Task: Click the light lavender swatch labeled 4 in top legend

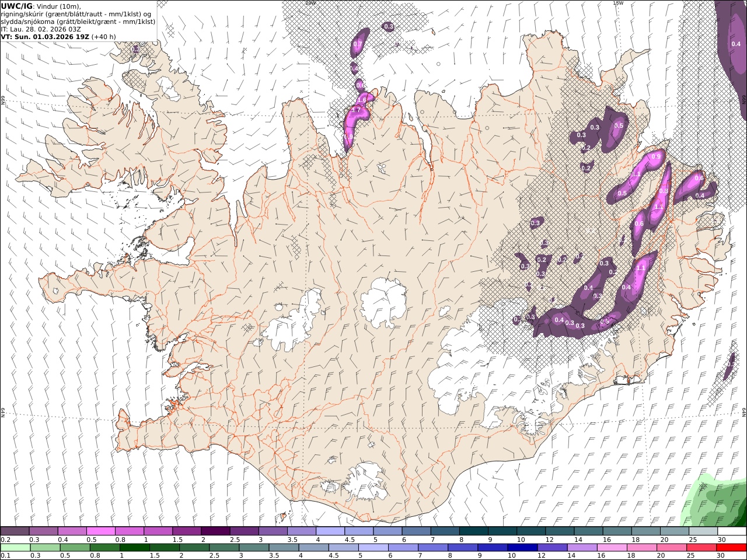Action: 330,531
